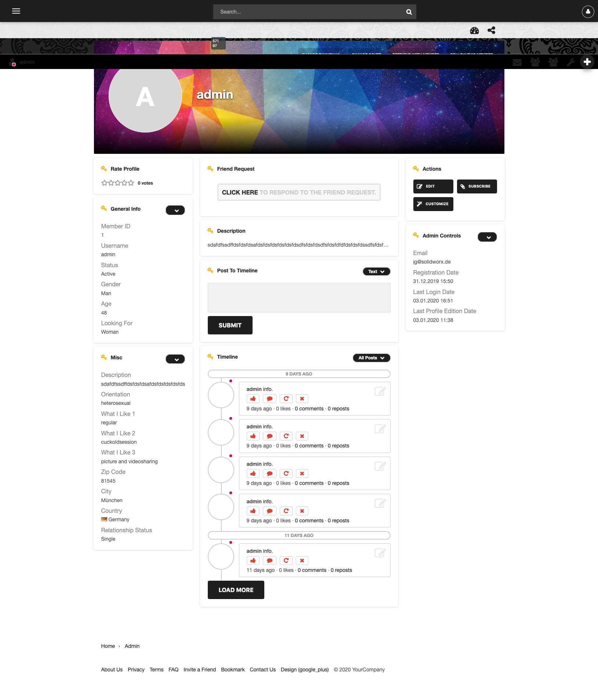598x700 pixels.
Task: Click into the Post To Timeline text area
Action: (x=299, y=298)
